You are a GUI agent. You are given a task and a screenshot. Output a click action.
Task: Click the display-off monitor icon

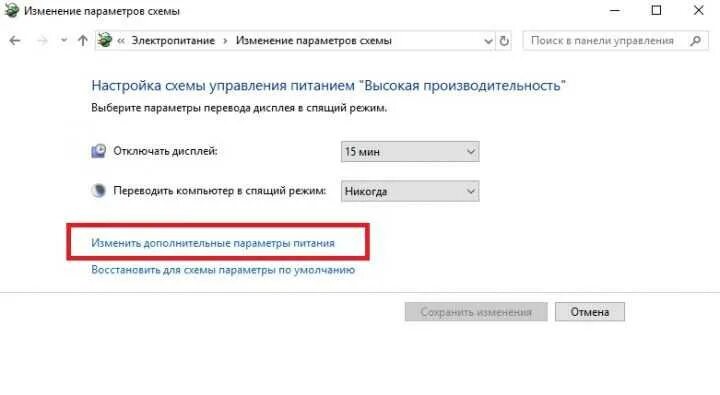point(98,151)
